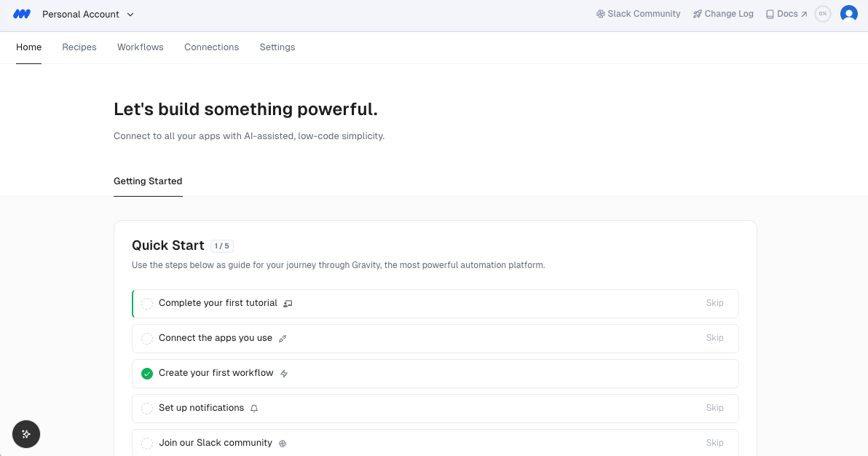Click the lightning bolt icon beside 'Create your first workflow'

tap(284, 374)
